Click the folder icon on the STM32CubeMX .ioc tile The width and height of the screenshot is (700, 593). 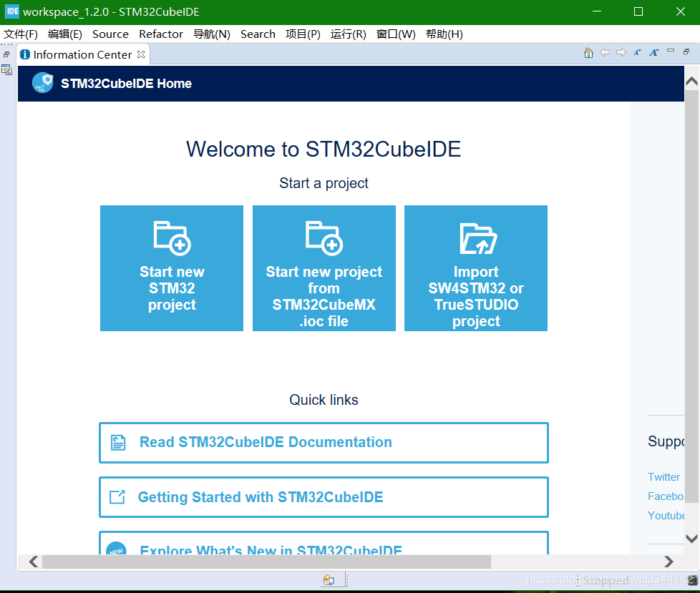(x=324, y=238)
